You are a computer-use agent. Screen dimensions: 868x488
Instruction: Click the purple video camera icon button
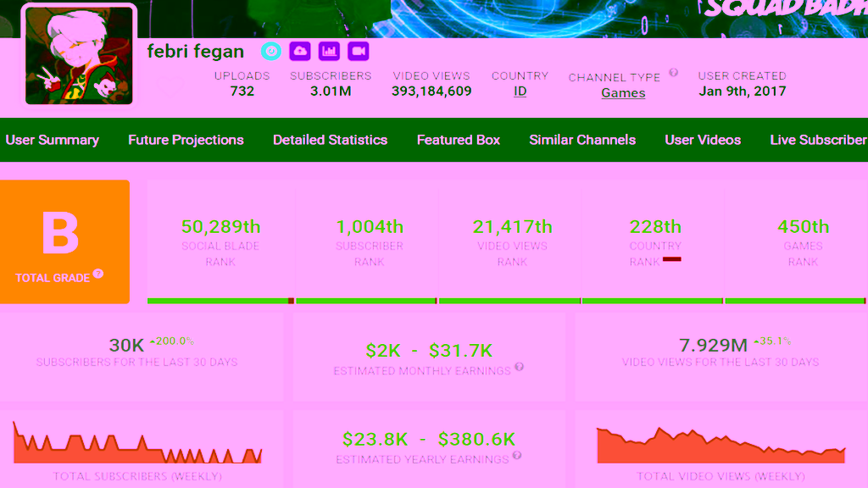358,51
